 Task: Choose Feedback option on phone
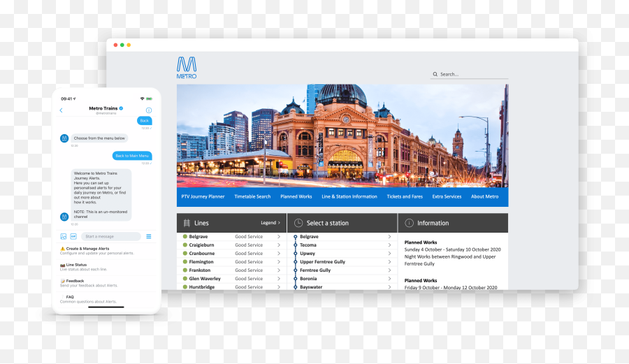point(106,283)
